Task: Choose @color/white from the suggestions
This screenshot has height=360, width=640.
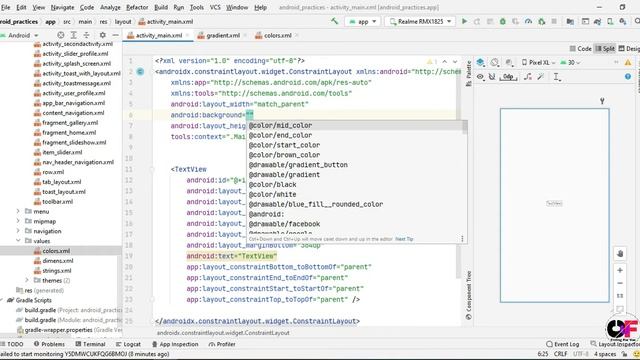Action: click(x=354, y=194)
